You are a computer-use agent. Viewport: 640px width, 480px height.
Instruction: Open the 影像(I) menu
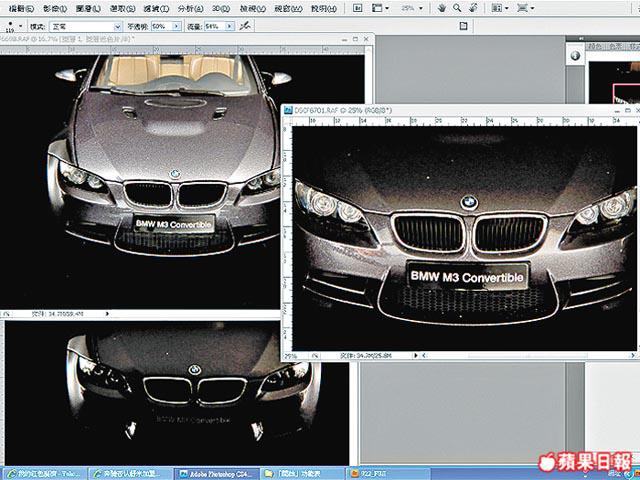point(55,8)
